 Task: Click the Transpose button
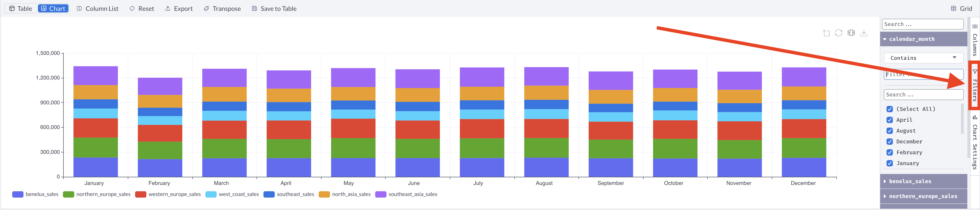[222, 8]
